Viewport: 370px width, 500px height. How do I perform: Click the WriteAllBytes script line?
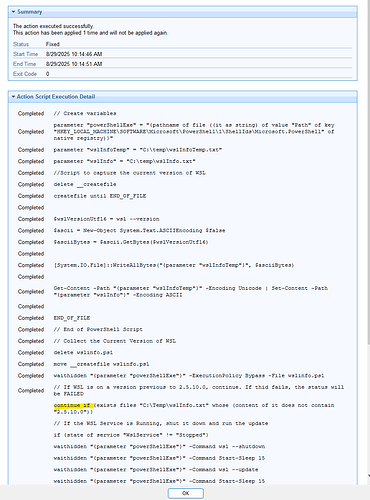pyautogui.click(x=174, y=265)
